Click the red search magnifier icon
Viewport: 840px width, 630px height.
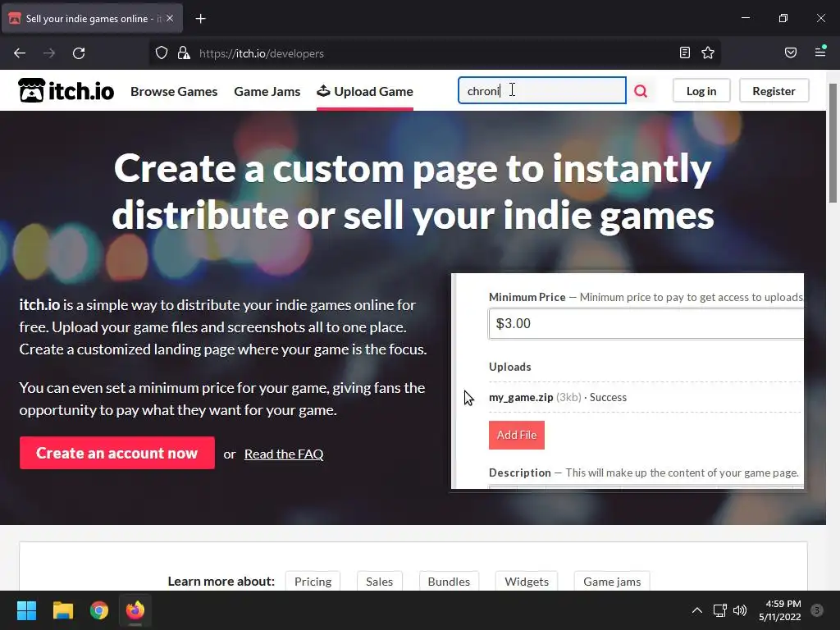click(641, 91)
